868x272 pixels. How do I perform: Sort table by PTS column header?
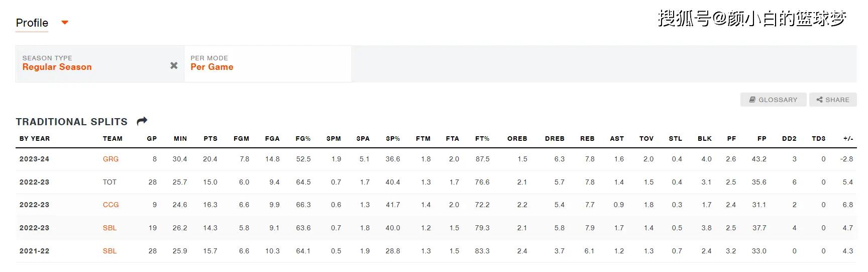point(210,138)
